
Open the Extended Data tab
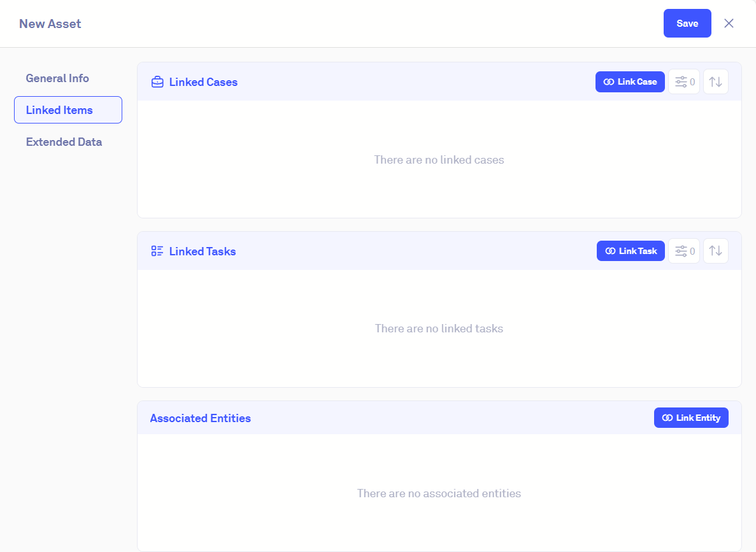tap(64, 142)
